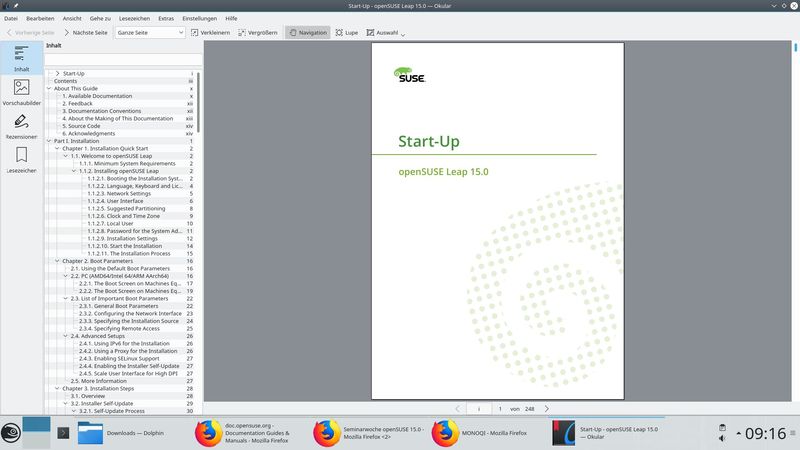800x450 pixels.
Task: Select 6. Acknowledgments entry
Action: click(88, 134)
